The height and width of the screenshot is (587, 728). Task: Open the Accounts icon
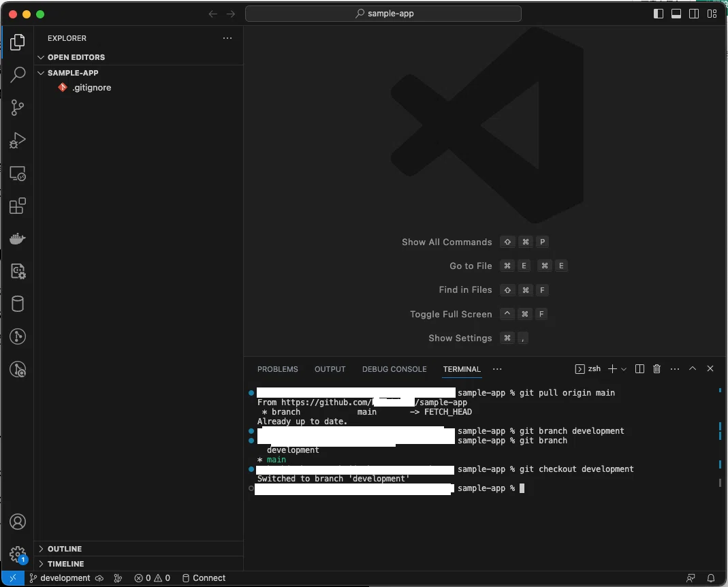18,522
